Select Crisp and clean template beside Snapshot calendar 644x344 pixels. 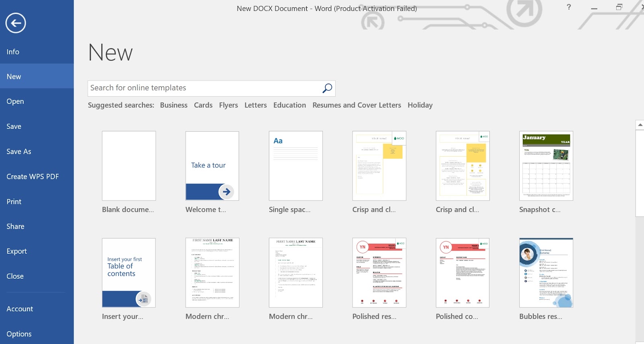pyautogui.click(x=463, y=166)
